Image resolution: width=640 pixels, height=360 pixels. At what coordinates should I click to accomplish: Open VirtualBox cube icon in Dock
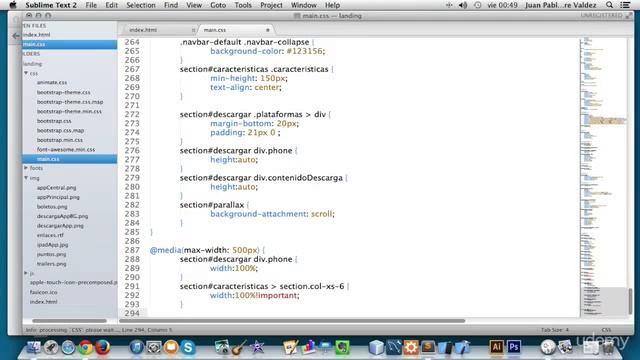[x=376, y=347]
